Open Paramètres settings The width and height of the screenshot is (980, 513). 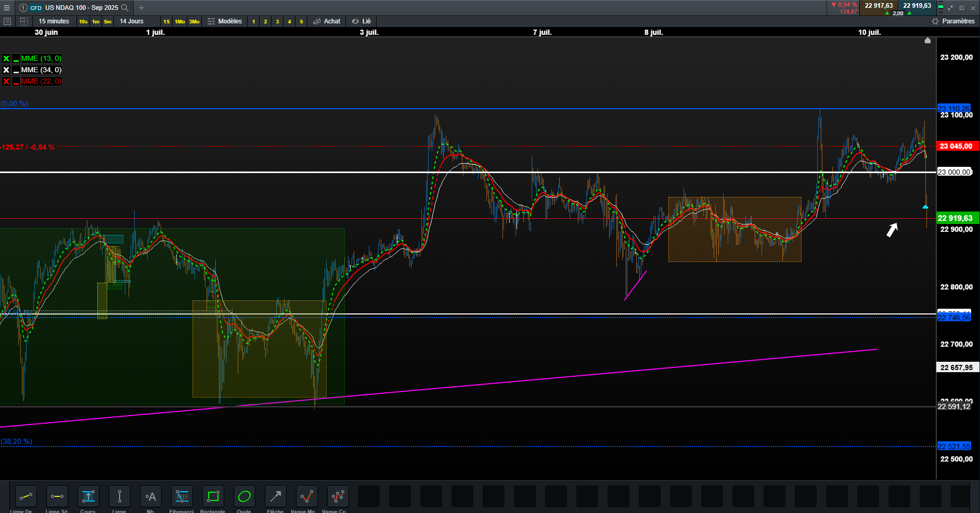(953, 21)
